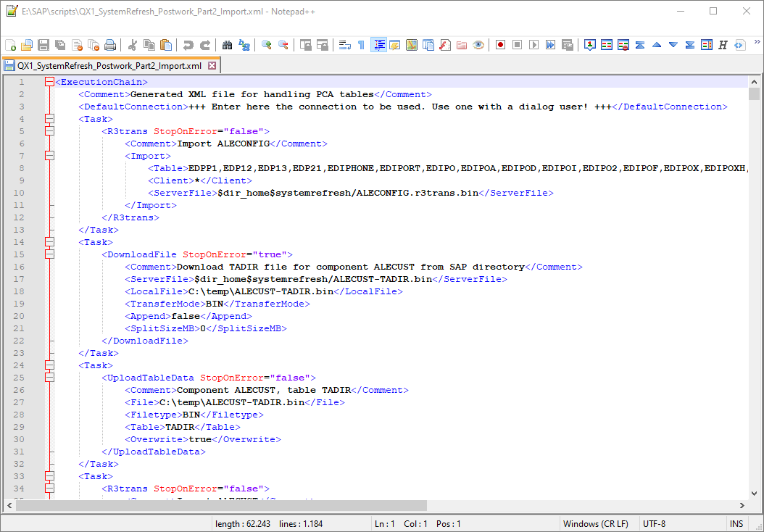Collapse the Task fold on line 14
764x532 pixels.
pos(49,241)
